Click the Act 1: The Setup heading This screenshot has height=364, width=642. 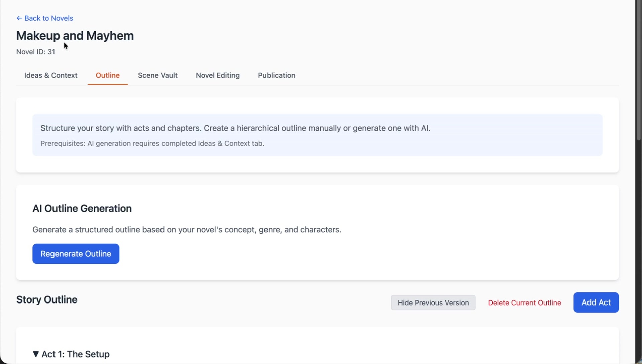pyautogui.click(x=75, y=354)
